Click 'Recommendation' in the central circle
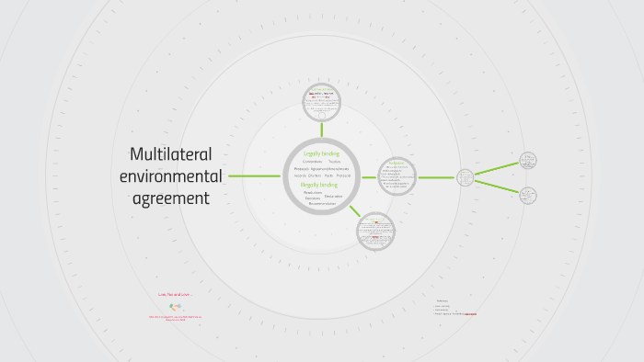644x362 pixels. pos(322,204)
